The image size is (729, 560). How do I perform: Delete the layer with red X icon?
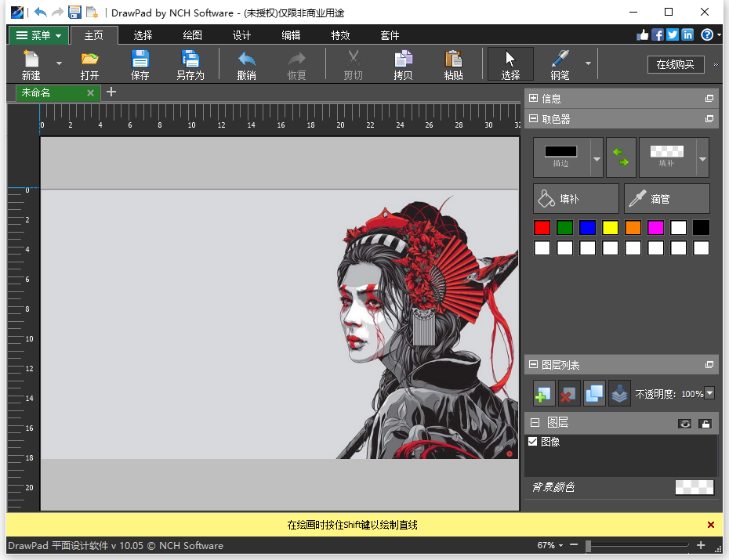point(568,394)
